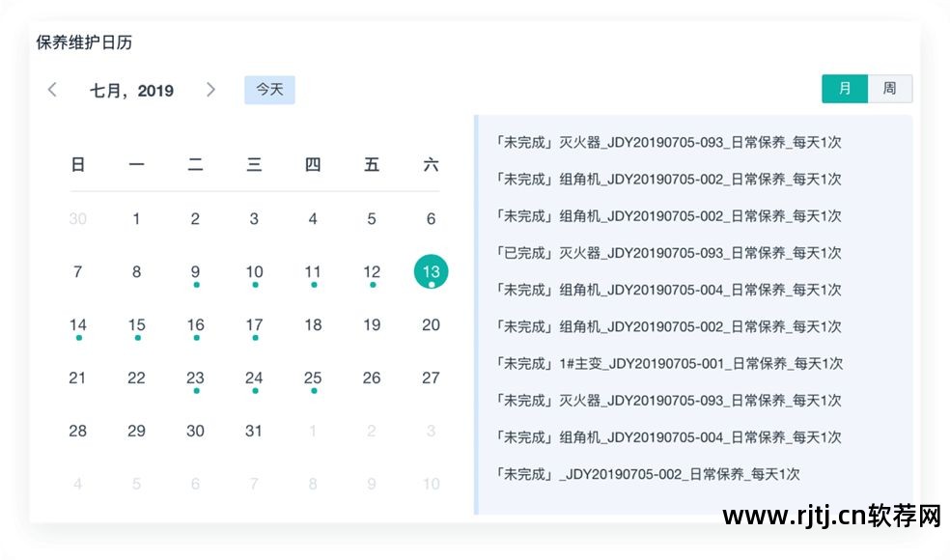
Task: Choose July 14 on the calendar
Action: [77, 324]
